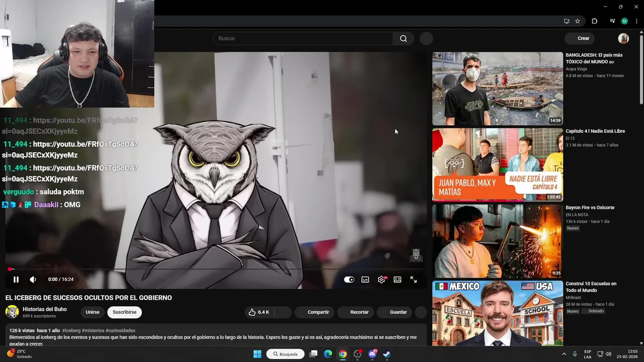Open the Nadie Está Libre Capítulo 4 thumbnail
This screenshot has height=362, width=644.
(498, 165)
